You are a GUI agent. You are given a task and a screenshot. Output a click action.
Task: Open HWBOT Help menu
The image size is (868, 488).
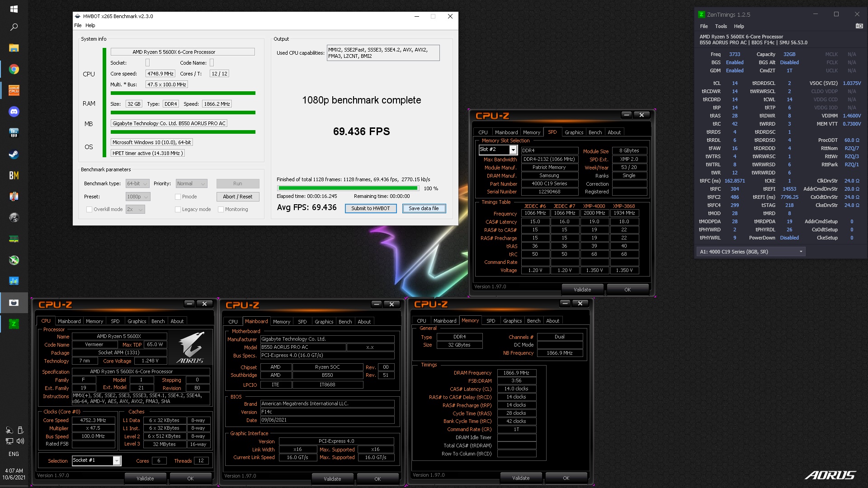click(90, 25)
